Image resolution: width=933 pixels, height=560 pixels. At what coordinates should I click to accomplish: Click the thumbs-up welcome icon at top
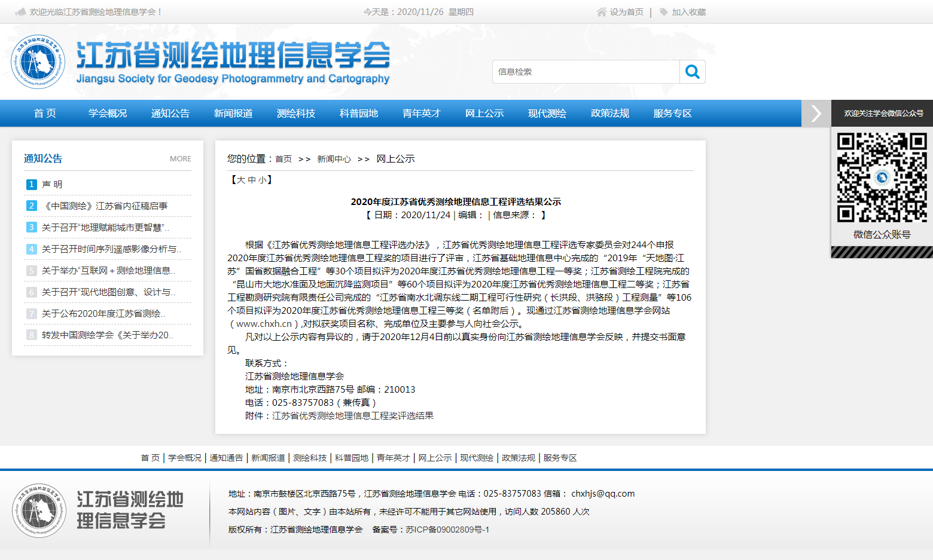20,12
